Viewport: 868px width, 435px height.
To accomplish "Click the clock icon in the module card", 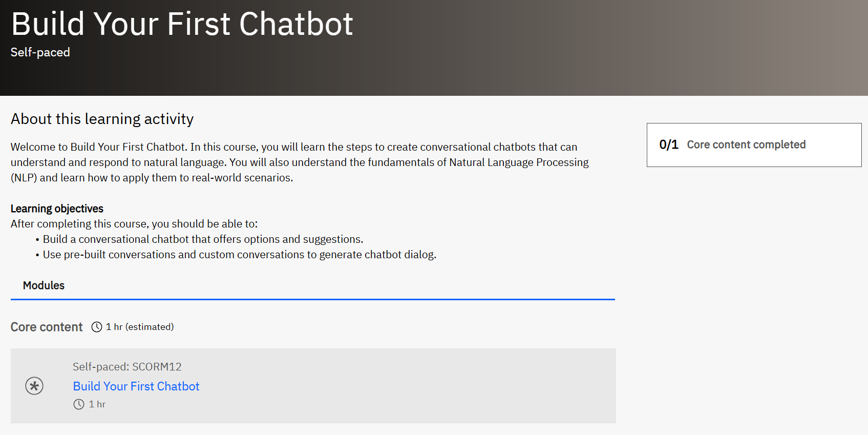I will [79, 404].
